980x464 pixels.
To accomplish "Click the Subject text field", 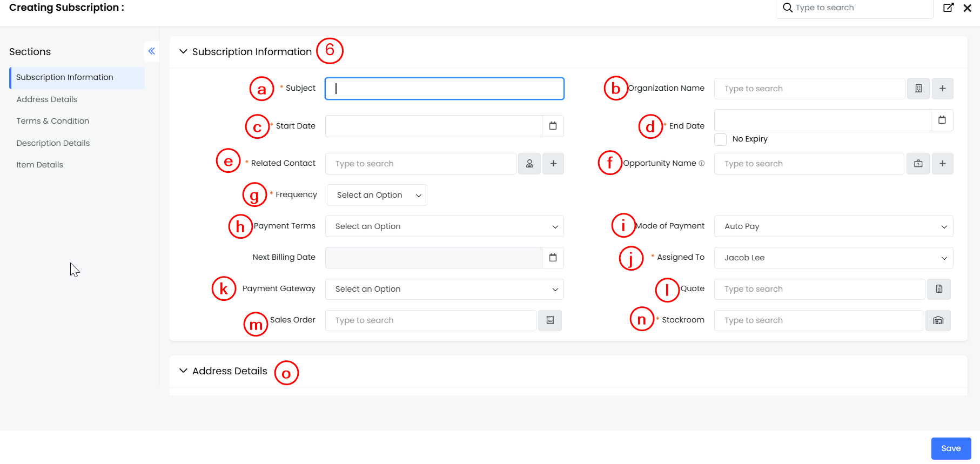I will point(444,89).
